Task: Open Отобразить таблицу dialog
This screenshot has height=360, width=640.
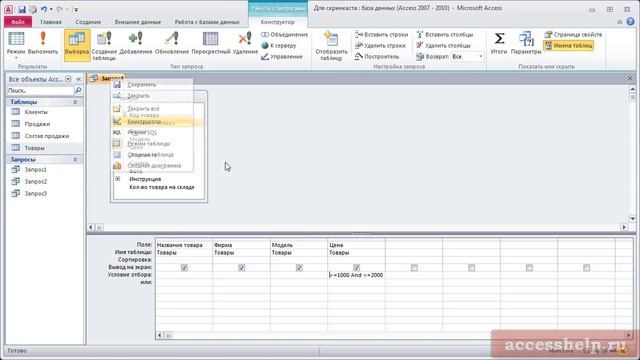Action: (x=331, y=46)
